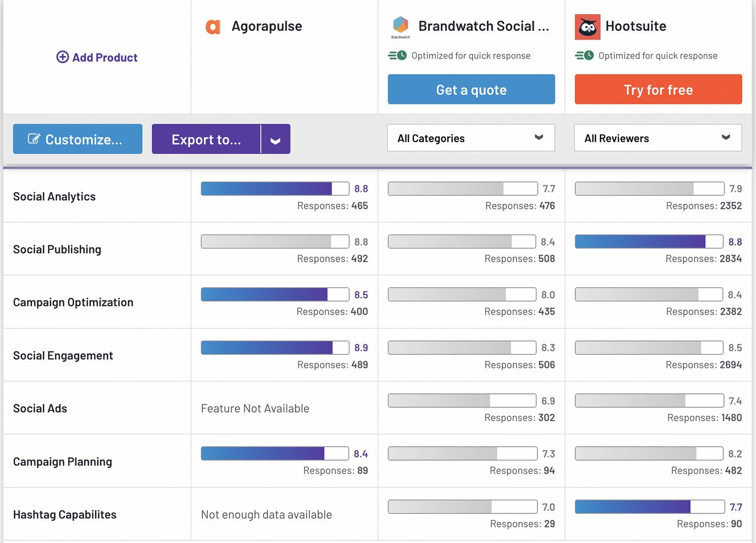756x543 pixels.
Task: Click the Brandwatch hexagon logo
Action: coord(401,25)
